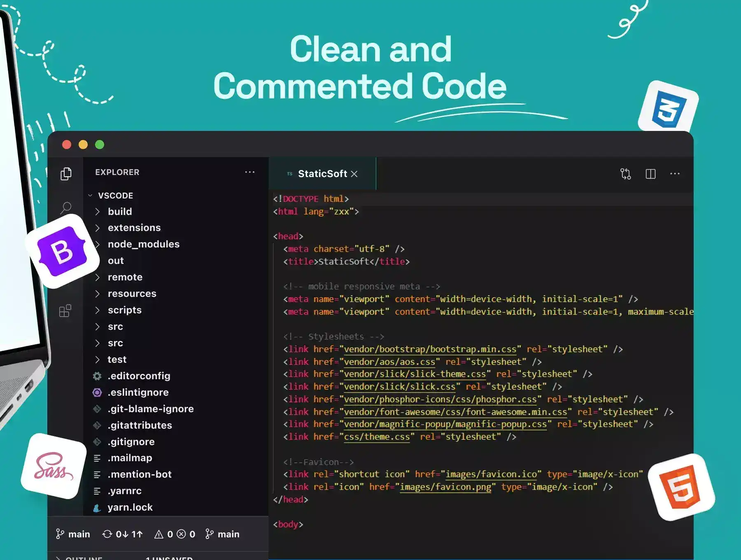The image size is (741, 560).
Task: Open the Explorer files icon in activity bar
Action: pyautogui.click(x=66, y=174)
